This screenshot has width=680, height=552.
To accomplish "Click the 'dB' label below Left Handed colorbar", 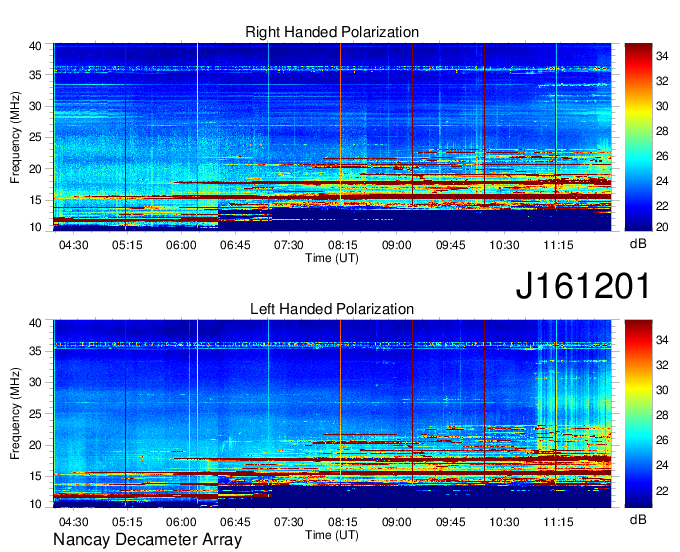I will 638,519.
